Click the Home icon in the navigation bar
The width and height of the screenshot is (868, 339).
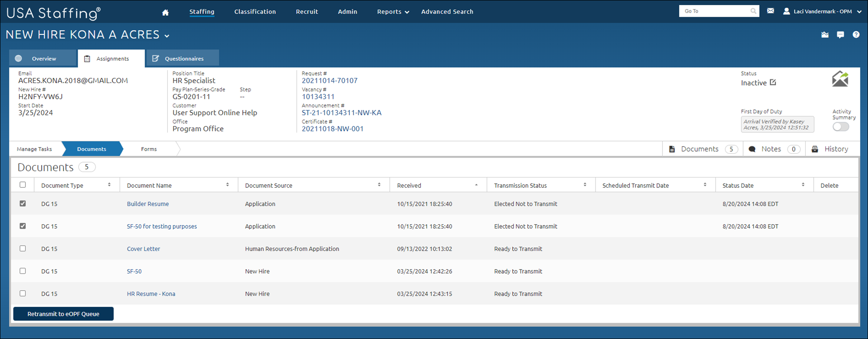coord(165,11)
